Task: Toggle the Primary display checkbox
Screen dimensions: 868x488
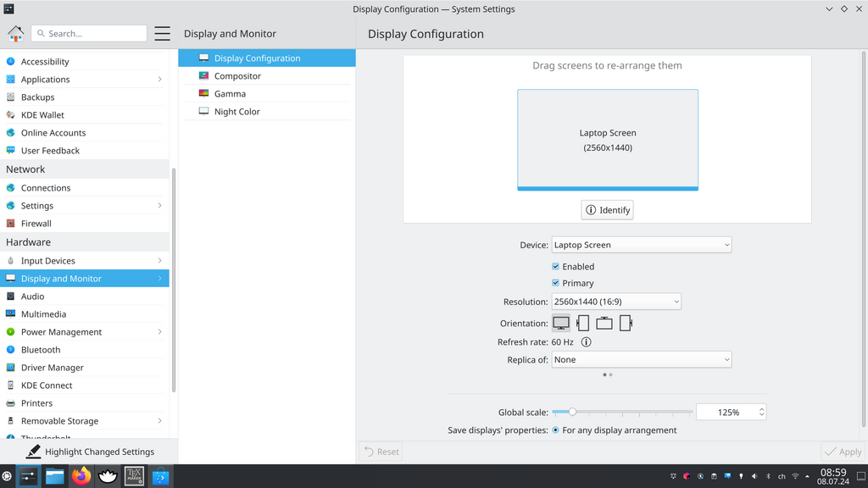Action: pos(556,283)
